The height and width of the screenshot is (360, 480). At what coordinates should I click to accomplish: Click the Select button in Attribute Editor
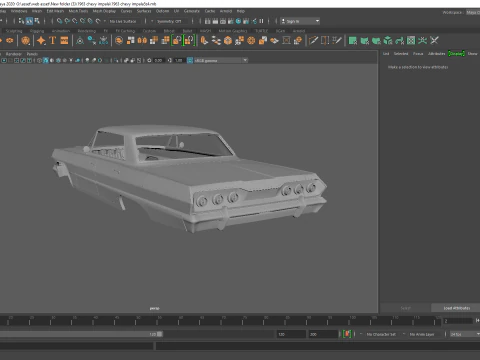406,308
